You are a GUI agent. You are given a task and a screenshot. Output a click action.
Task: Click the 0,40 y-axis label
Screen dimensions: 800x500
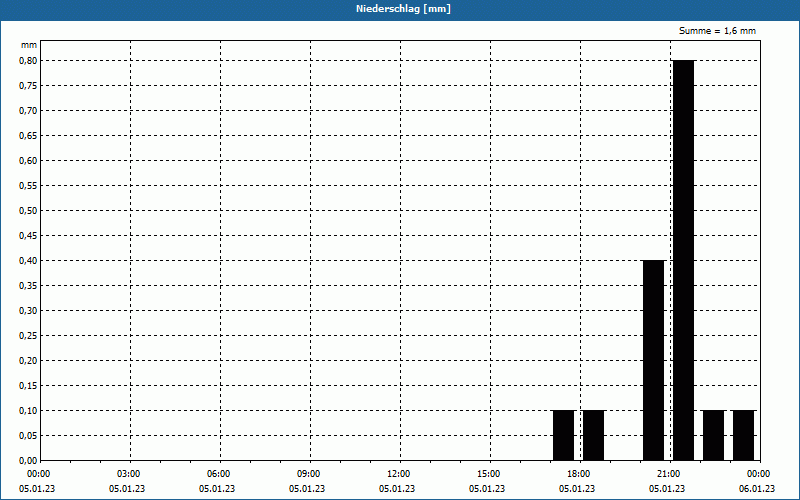28,261
